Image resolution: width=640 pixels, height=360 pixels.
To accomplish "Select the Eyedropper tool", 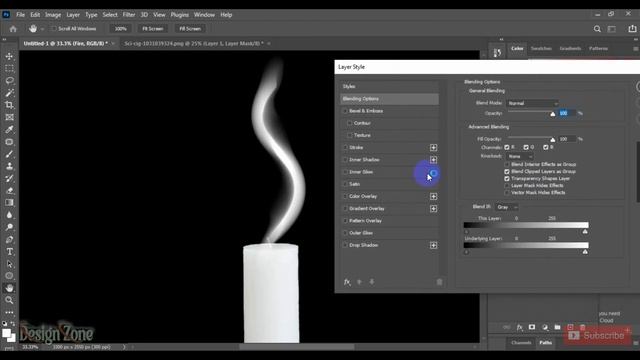I will (x=9, y=129).
